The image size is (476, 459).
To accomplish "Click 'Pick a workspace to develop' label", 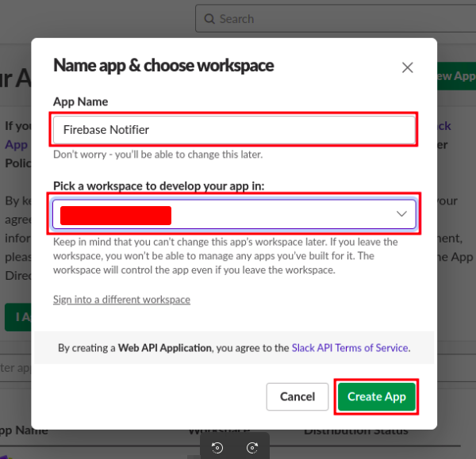I will pos(159,186).
